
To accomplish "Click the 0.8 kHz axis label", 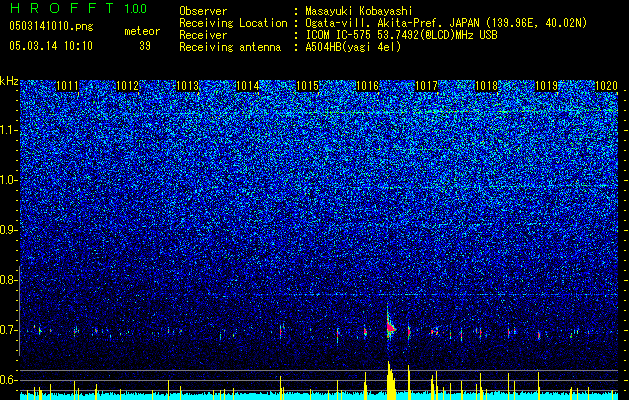I will click(x=9, y=280).
